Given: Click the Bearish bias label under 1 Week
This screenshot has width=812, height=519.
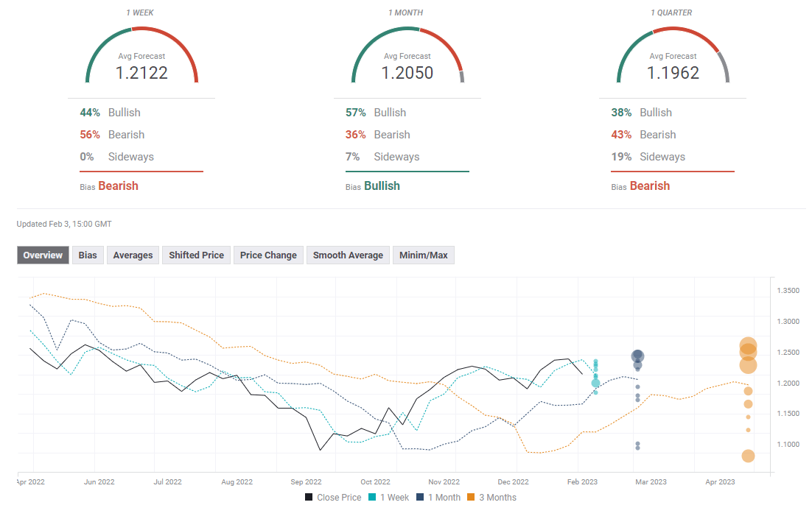Looking at the screenshot, I should point(118,186).
